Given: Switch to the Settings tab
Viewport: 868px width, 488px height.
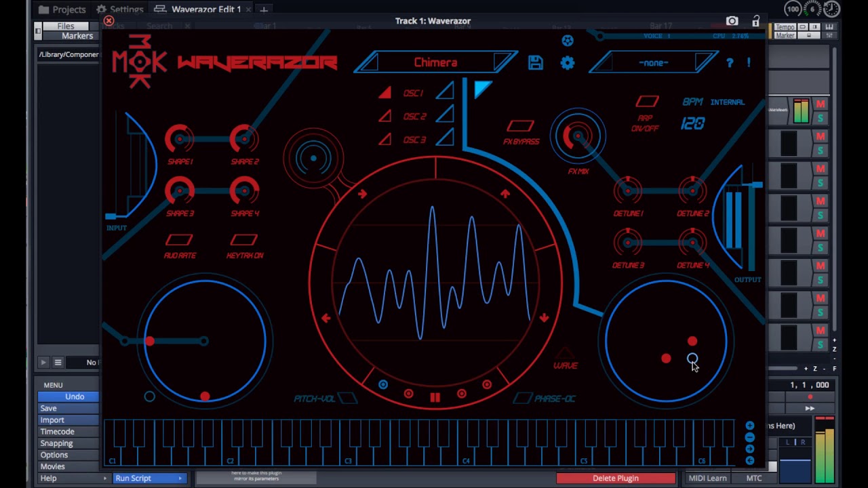Looking at the screenshot, I should 120,9.
